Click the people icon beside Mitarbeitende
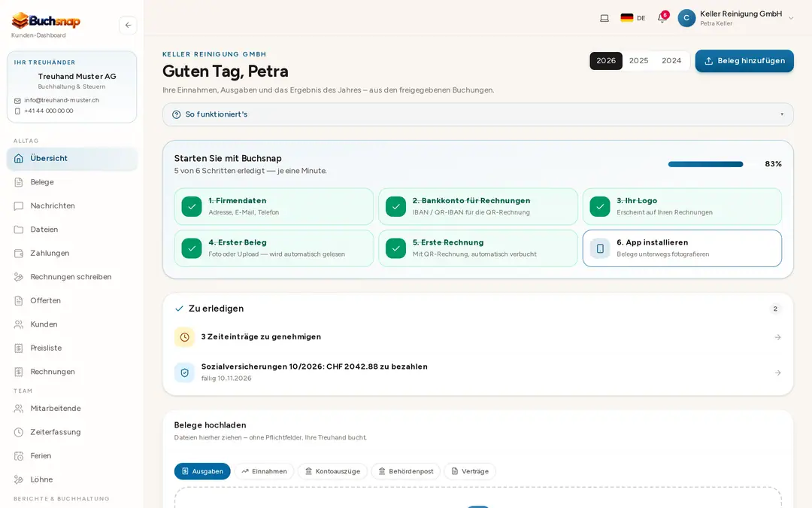 click(19, 409)
